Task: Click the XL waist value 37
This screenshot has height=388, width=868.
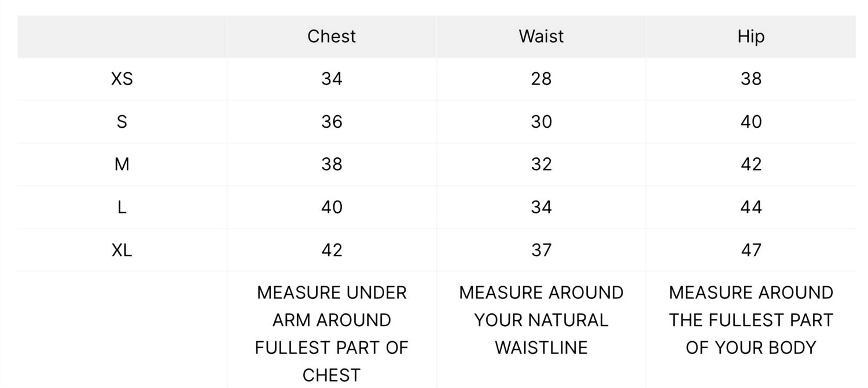Action: [541, 250]
